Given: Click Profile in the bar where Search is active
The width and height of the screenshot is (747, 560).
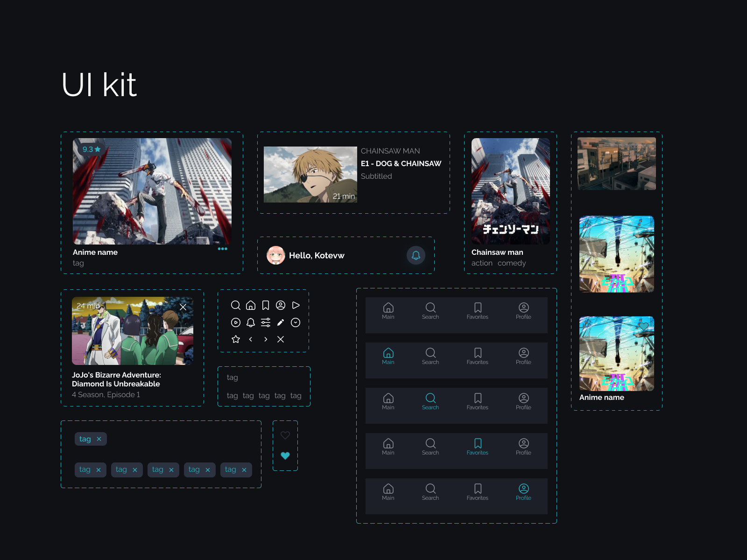Looking at the screenshot, I should click(523, 402).
